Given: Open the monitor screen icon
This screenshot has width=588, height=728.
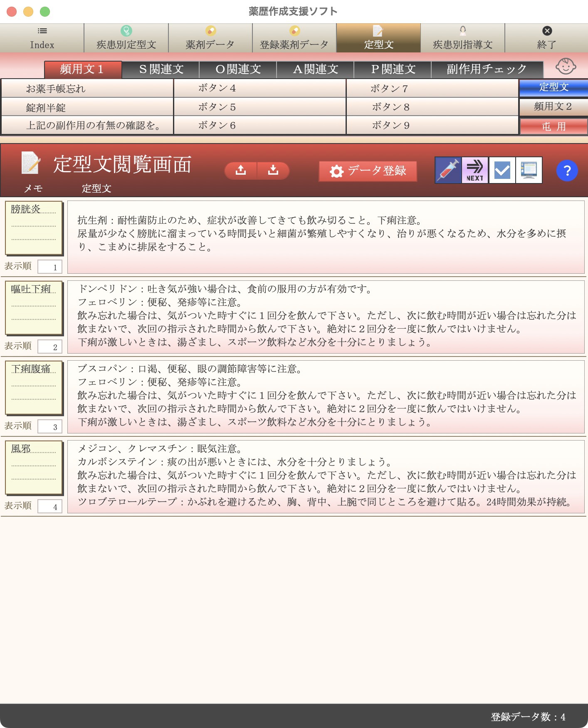Looking at the screenshot, I should tap(529, 170).
